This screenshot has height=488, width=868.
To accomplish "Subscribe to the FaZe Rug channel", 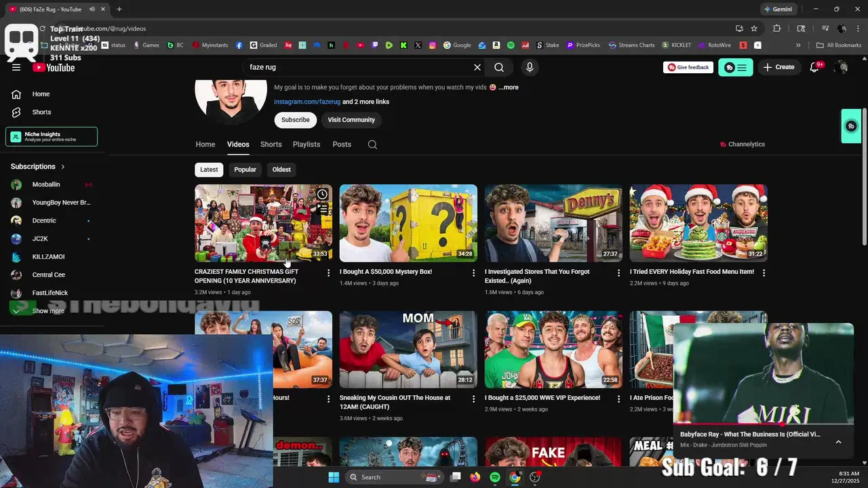I will 296,120.
